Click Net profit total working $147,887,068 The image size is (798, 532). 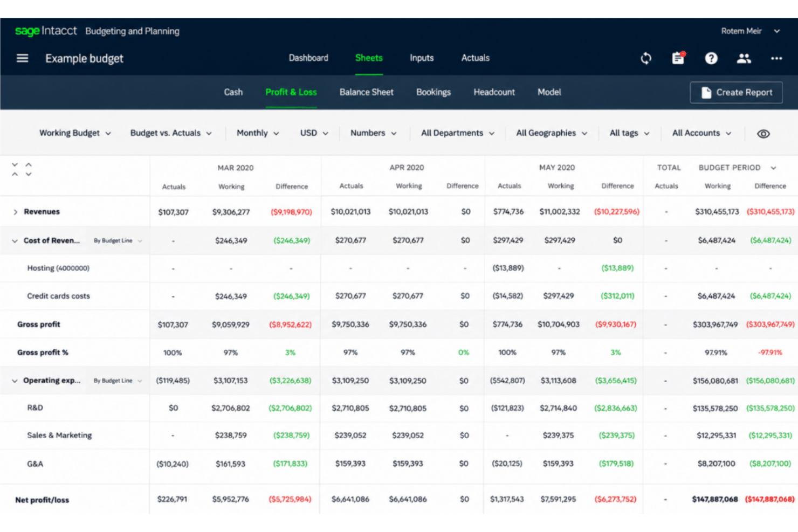click(715, 499)
